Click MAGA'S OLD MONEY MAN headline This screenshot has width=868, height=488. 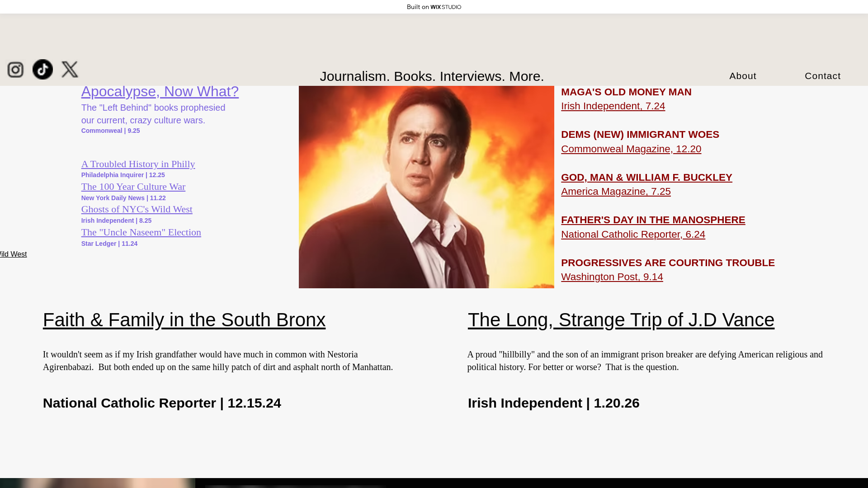point(626,92)
